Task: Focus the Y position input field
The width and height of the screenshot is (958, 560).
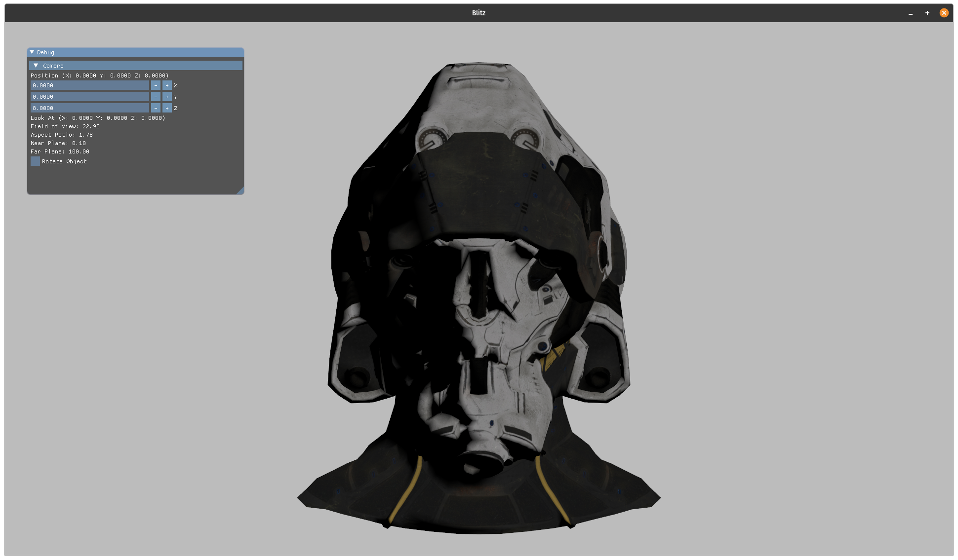Action: [89, 97]
